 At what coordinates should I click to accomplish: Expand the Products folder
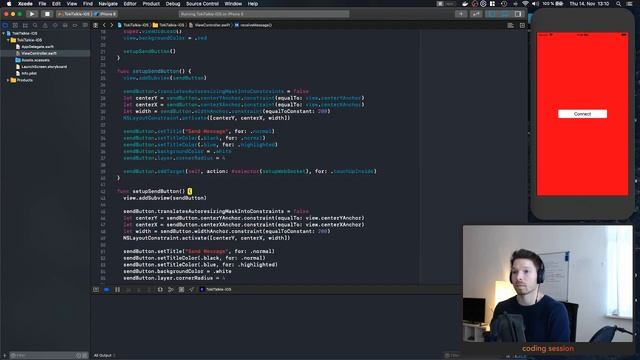(x=8, y=80)
